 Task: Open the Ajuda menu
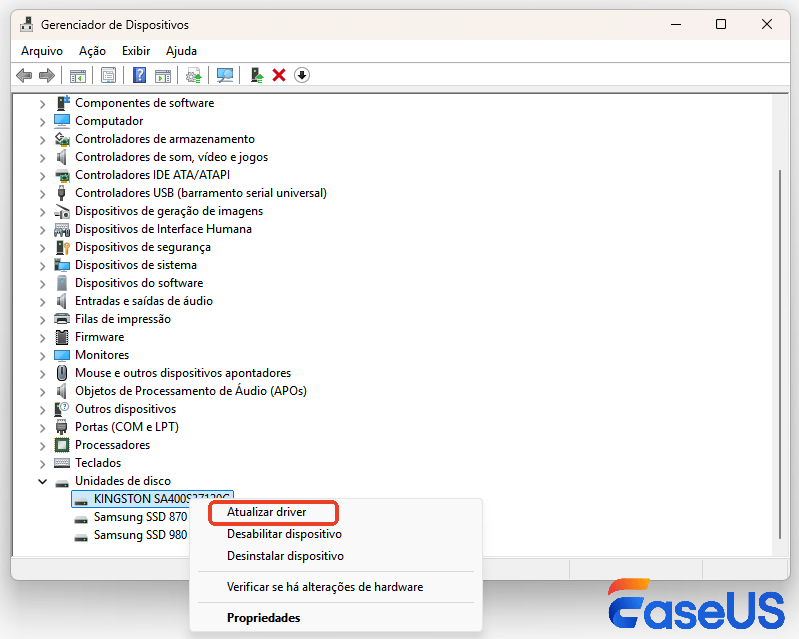tap(181, 51)
